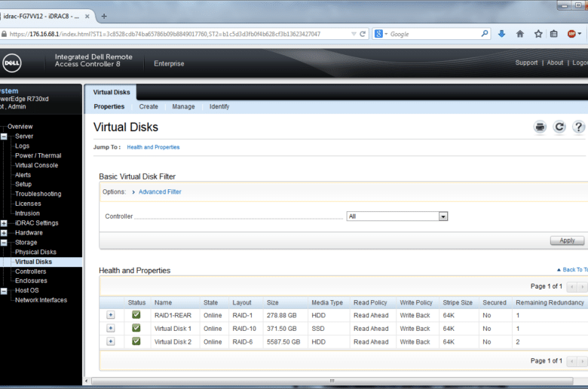Open the Controller dropdown
This screenshot has width=588, height=389.
[397, 216]
